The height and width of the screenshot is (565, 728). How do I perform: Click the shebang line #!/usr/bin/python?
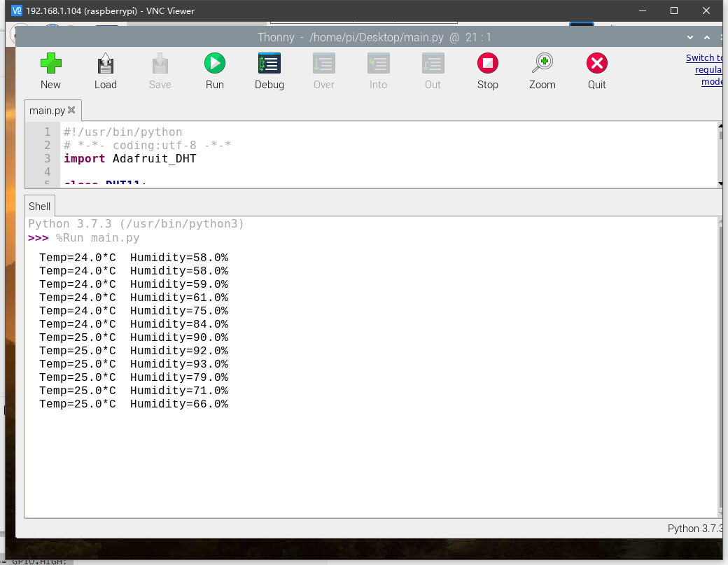[123, 132]
